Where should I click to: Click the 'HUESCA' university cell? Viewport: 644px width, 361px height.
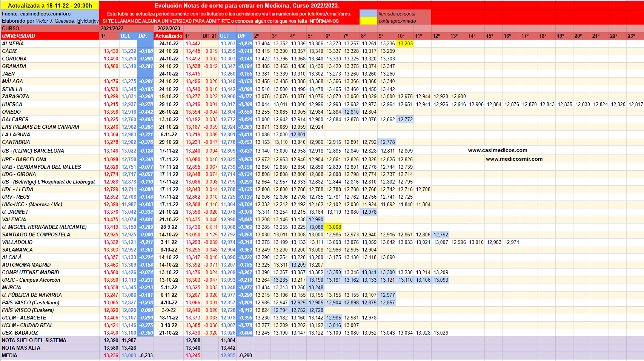tap(50, 104)
